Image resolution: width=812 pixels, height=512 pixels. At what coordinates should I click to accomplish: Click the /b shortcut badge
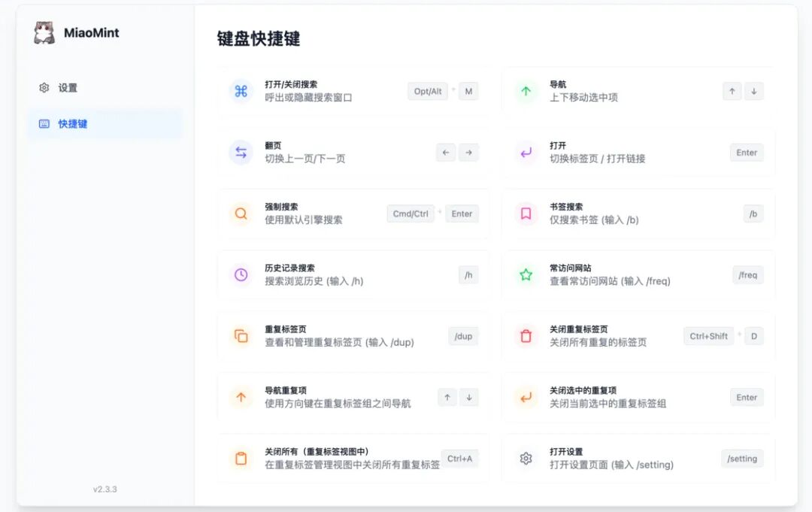coord(753,214)
